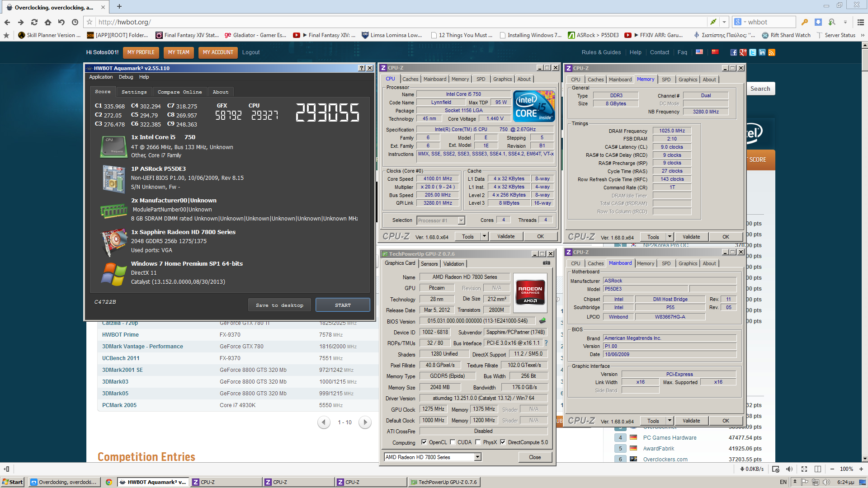Open Compare Online tab in Aquamark
This screenshot has height=488, width=868.
(180, 92)
